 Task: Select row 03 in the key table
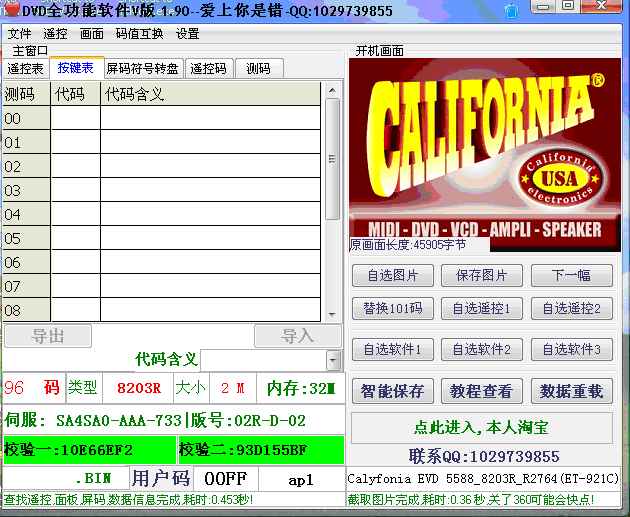tap(162, 190)
